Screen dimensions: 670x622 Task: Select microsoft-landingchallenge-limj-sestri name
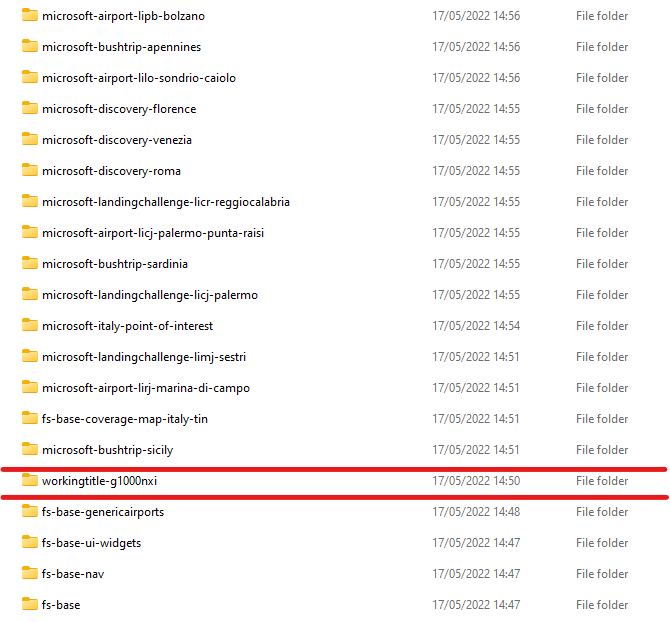tap(144, 357)
